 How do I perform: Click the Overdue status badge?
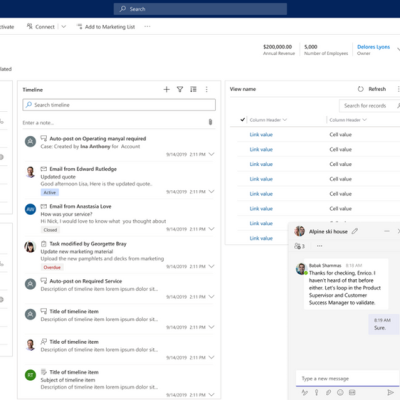tap(52, 267)
